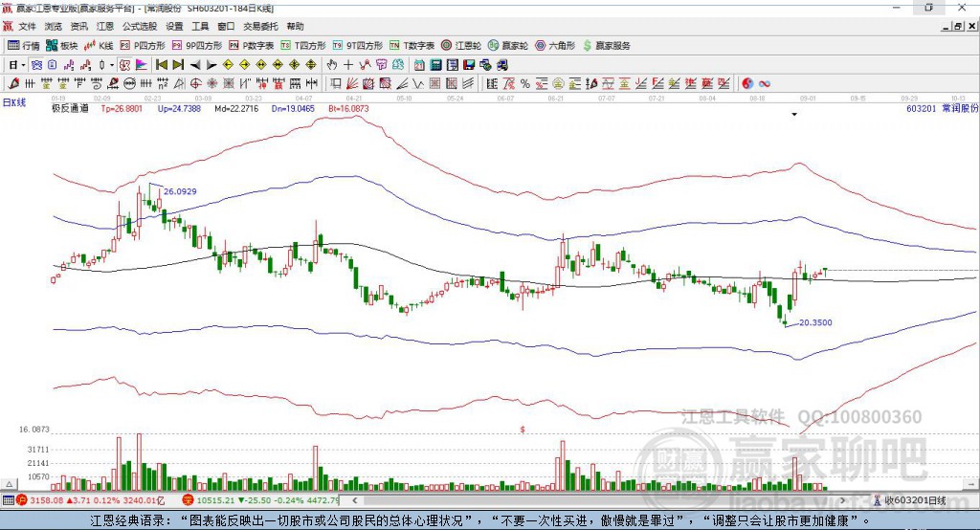Open the P数字表 tool
Viewport: 980px width, 530px height.
[252, 46]
